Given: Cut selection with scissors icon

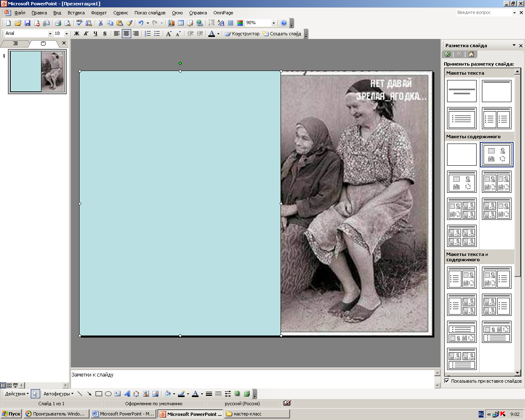Looking at the screenshot, I should coord(100,23).
